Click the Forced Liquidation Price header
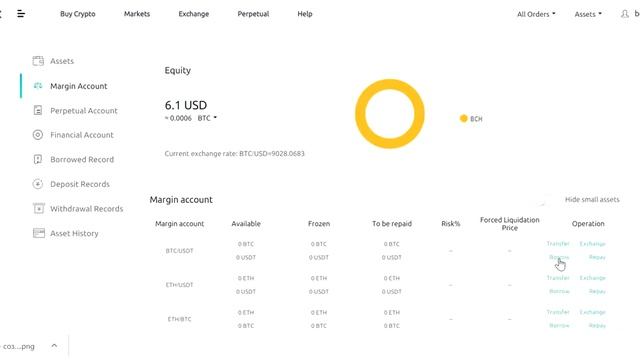The width and height of the screenshot is (640, 360). click(509, 224)
